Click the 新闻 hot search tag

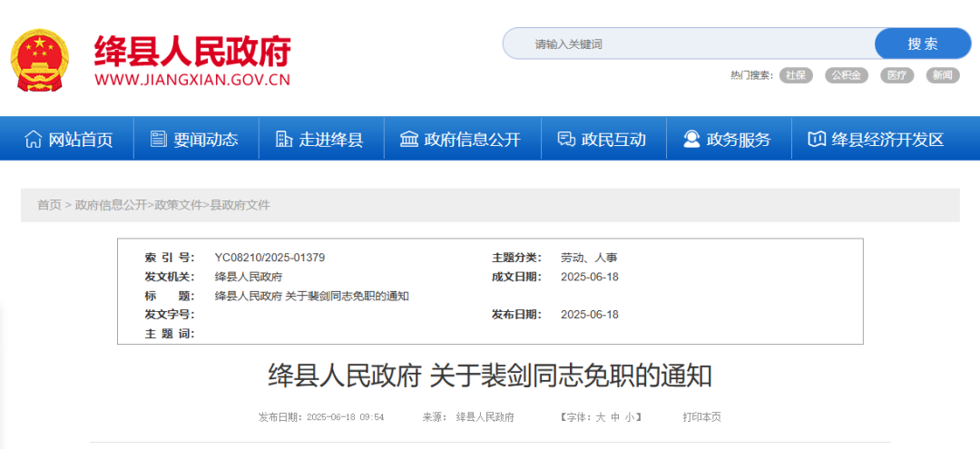coord(943,75)
